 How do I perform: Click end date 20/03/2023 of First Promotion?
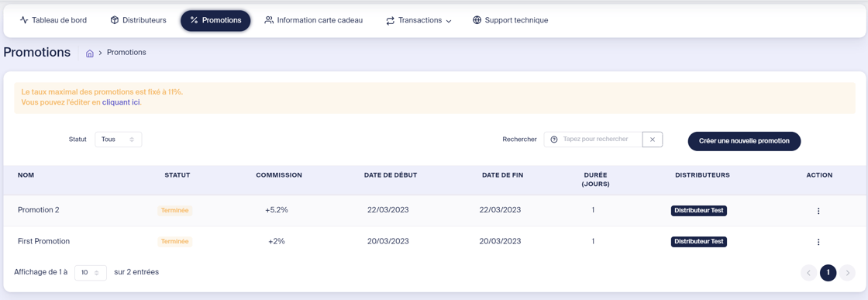[500, 241]
